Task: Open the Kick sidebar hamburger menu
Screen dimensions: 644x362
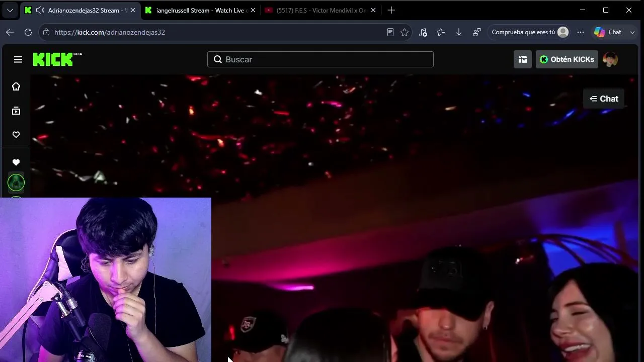Action: (18, 59)
